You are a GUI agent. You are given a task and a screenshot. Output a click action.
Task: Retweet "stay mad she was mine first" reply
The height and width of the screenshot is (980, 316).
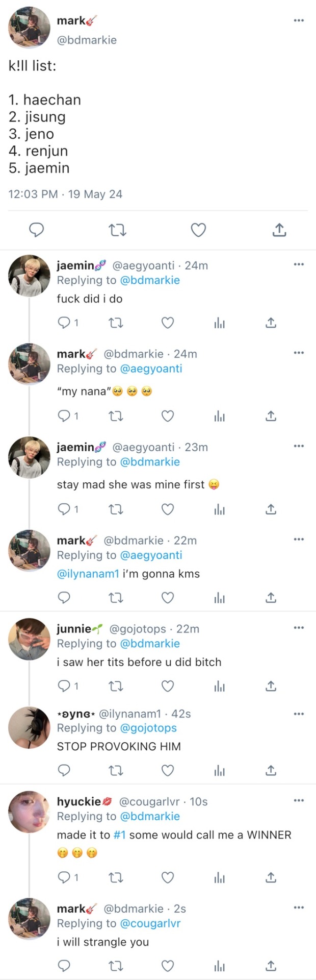pyautogui.click(x=116, y=509)
